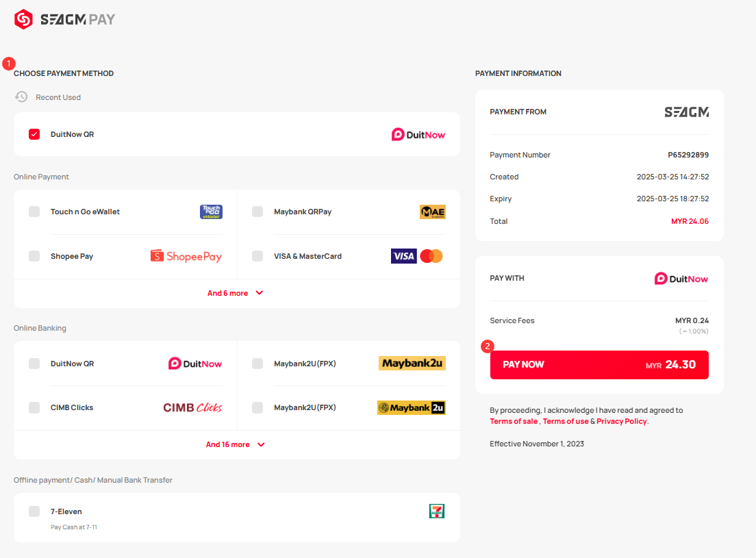This screenshot has height=558, width=756.
Task: Click the 7-Eleven label text
Action: click(66, 511)
